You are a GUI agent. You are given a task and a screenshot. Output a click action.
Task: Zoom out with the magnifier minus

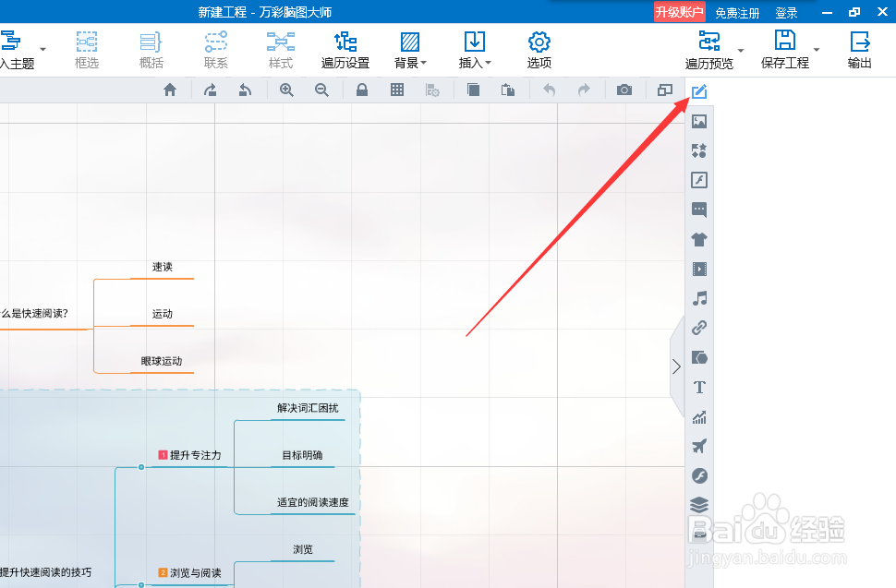(321, 90)
